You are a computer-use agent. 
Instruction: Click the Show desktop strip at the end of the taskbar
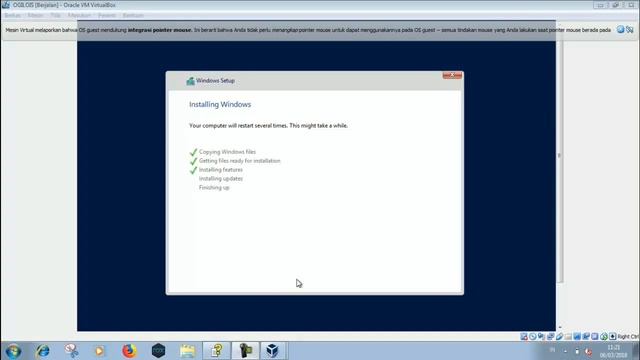[636, 351]
